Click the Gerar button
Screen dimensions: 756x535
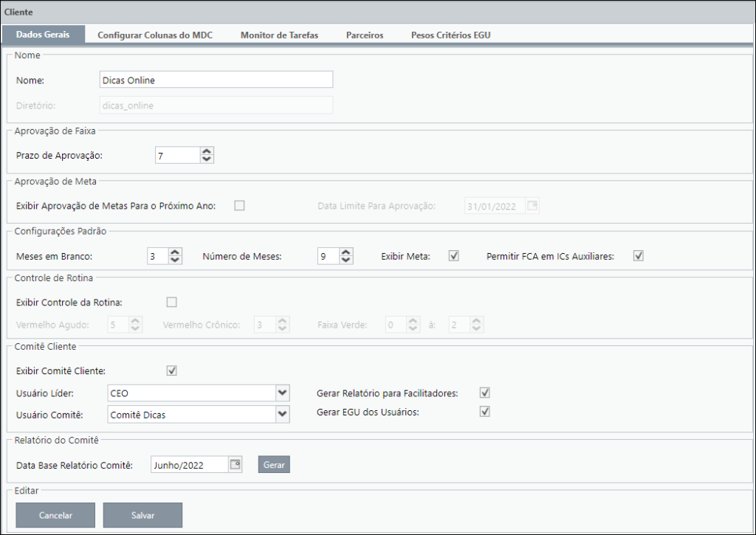(274, 465)
